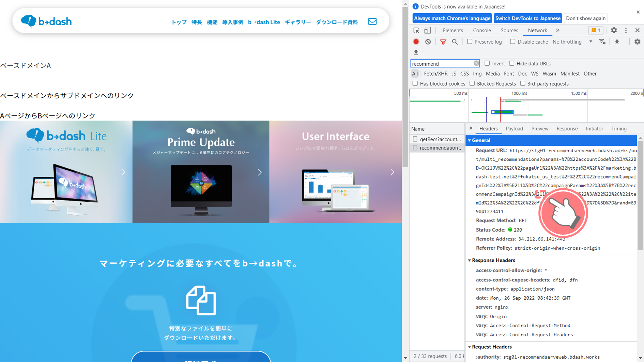Open the ダウンロード資料 navigation link
644x362 pixels.
(337, 22)
